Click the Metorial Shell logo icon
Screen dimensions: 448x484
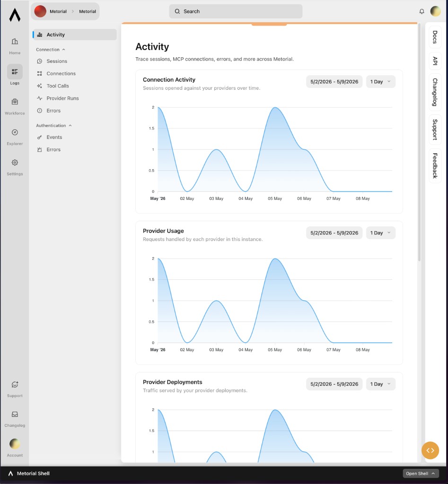(10, 474)
